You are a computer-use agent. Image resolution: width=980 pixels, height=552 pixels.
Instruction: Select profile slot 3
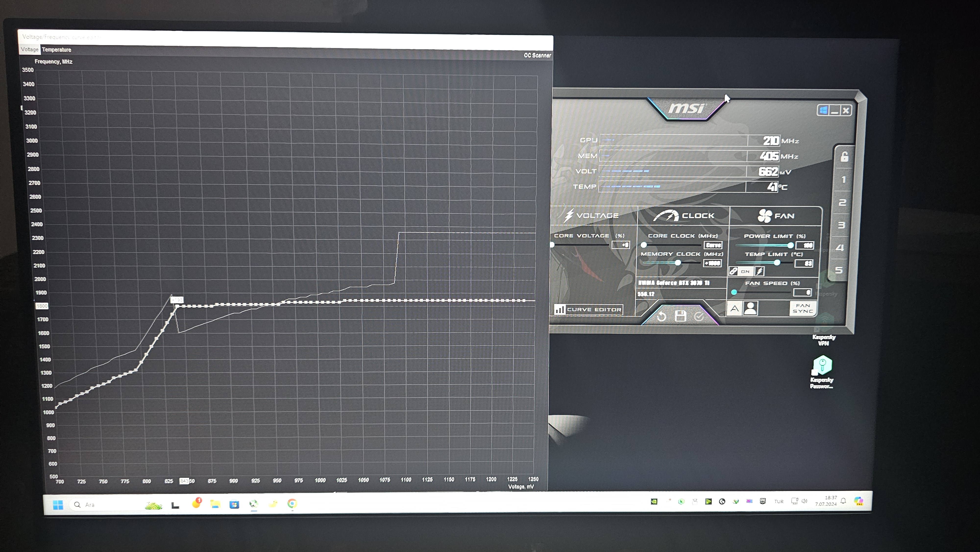842,225
